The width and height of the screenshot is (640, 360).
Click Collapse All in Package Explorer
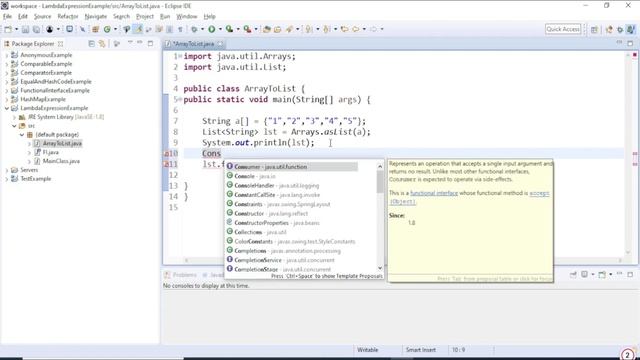pyautogui.click(x=91, y=43)
